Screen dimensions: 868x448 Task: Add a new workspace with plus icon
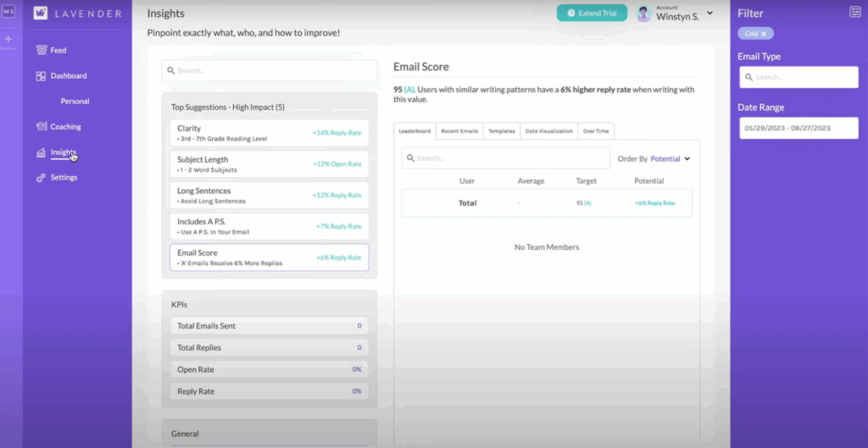pyautogui.click(x=8, y=39)
